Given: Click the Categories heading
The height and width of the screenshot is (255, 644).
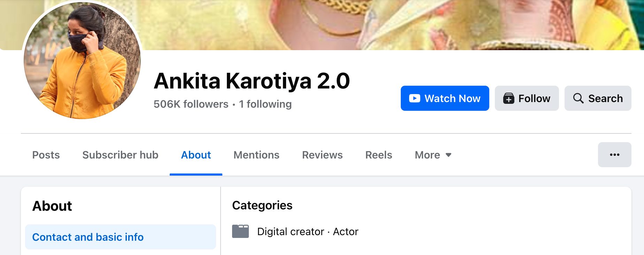Looking at the screenshot, I should click(x=262, y=206).
